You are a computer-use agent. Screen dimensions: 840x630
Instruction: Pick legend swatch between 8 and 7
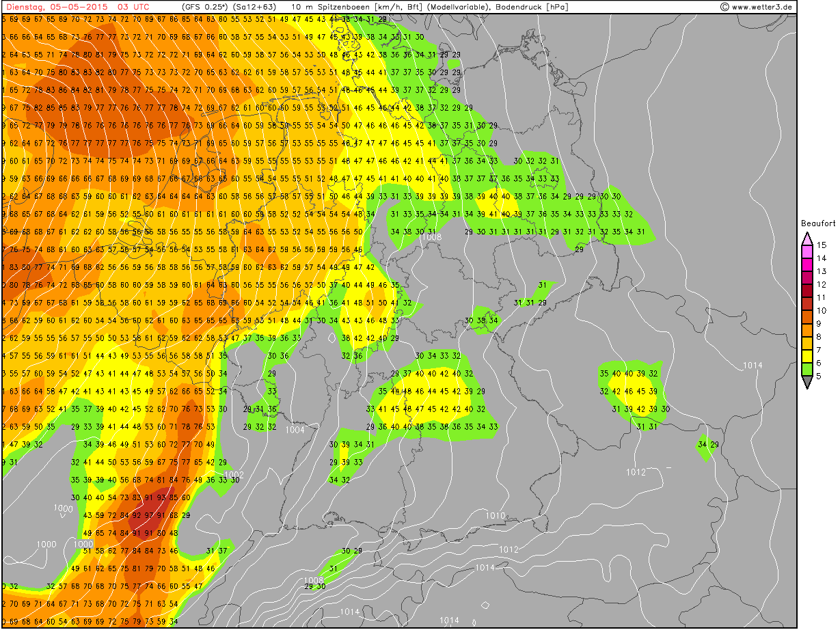(807, 342)
